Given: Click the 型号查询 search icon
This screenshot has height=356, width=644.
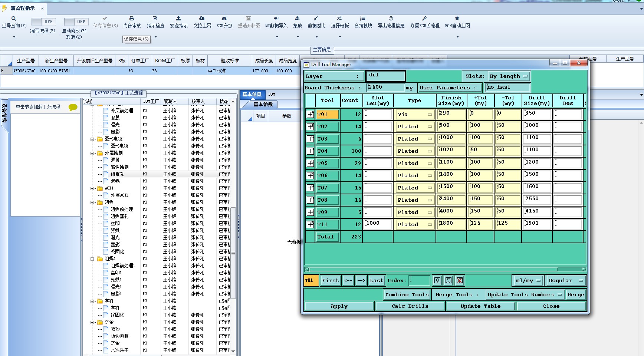Looking at the screenshot, I should pyautogui.click(x=14, y=19).
